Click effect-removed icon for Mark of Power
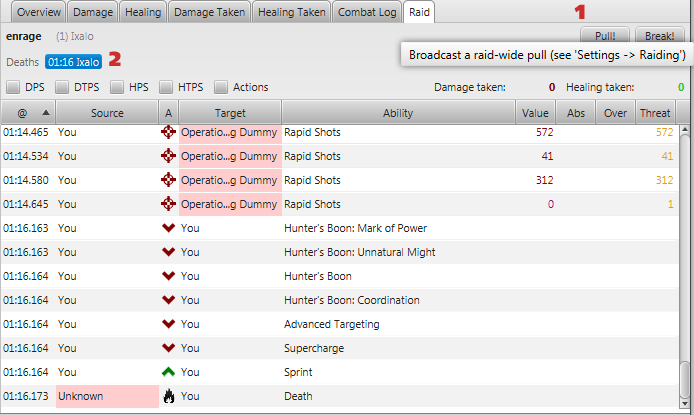Viewport: 694px width, 415px height. [x=168, y=228]
